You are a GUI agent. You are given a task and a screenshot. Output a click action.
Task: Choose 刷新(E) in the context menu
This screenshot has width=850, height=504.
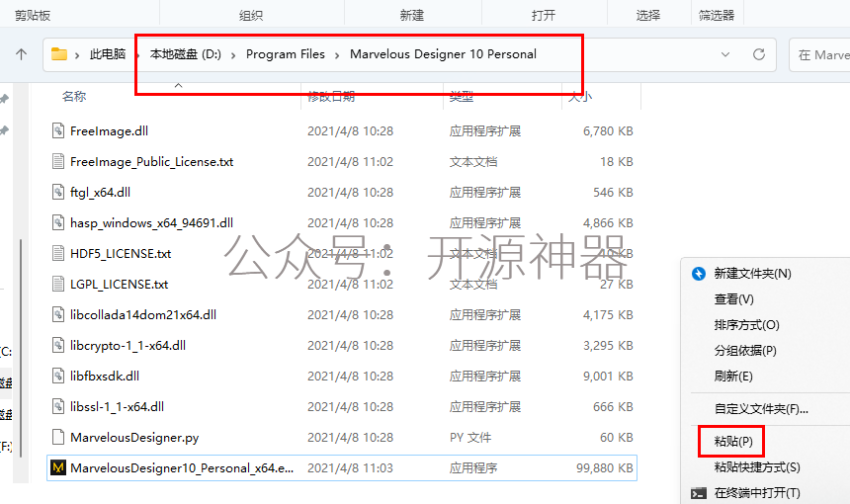pos(733,377)
